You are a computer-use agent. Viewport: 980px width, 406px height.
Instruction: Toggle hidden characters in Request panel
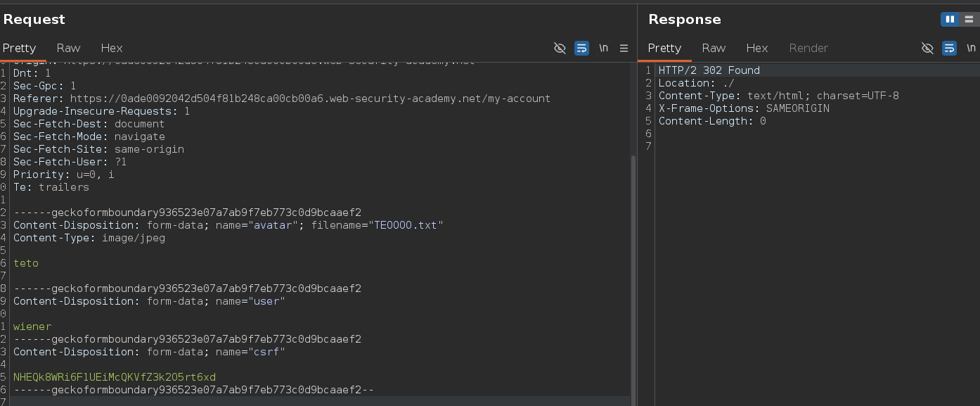click(x=560, y=48)
